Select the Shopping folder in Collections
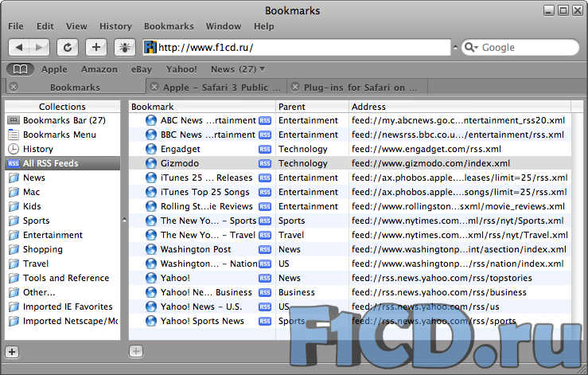 point(63,249)
